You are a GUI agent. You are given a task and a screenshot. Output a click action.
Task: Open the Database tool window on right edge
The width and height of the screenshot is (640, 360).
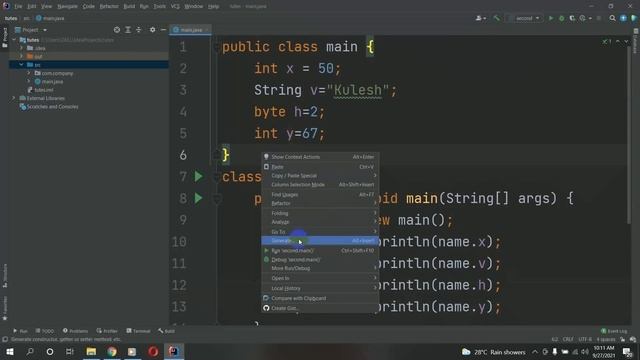point(636,41)
